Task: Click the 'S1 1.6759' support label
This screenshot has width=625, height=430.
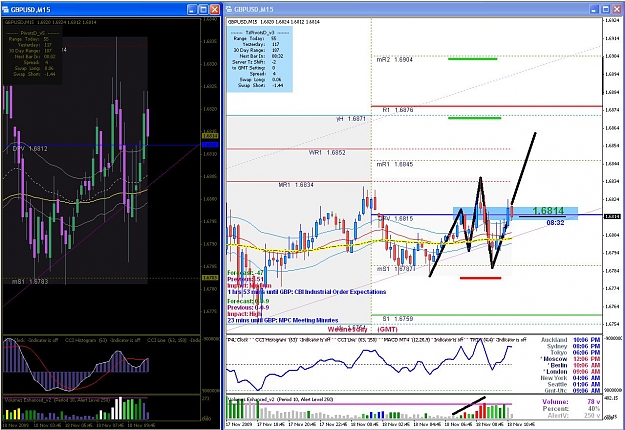Action: click(x=397, y=319)
